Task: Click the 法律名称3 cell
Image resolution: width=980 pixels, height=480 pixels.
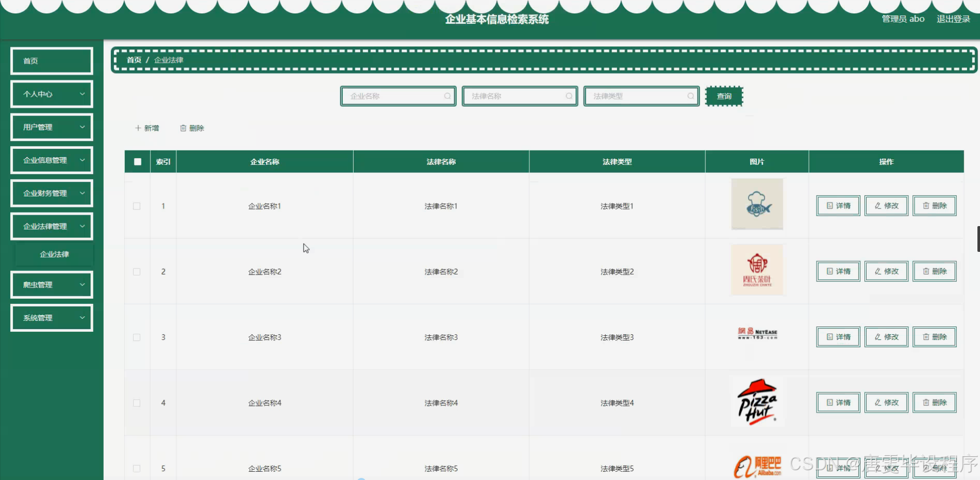Action: 441,337
